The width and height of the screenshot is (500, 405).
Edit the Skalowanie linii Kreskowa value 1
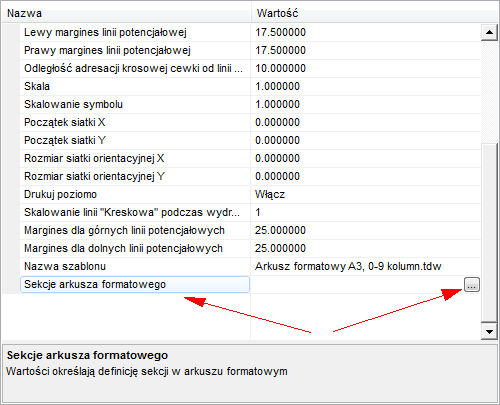click(x=366, y=213)
